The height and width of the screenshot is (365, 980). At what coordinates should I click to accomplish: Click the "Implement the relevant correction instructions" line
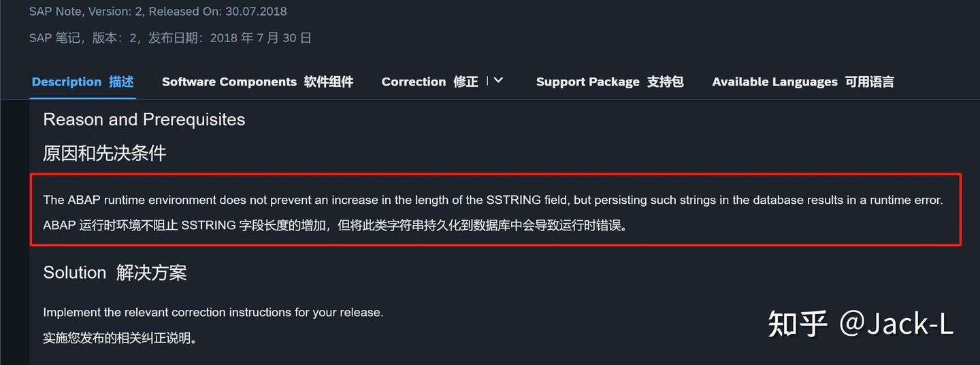click(x=213, y=313)
